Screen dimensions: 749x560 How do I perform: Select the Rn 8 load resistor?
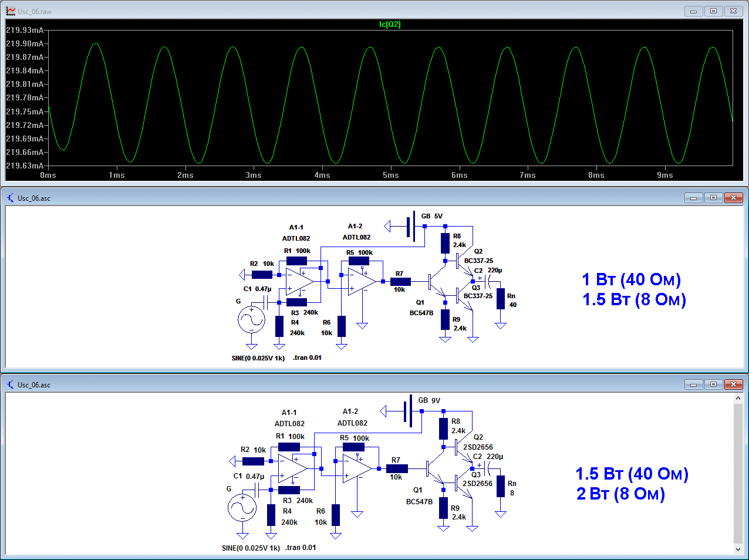click(x=500, y=486)
